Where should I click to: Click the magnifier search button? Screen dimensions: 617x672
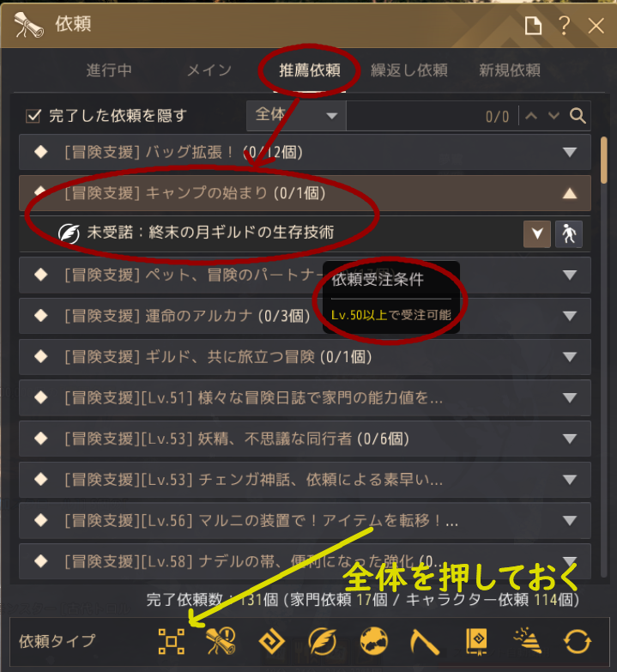point(578,116)
